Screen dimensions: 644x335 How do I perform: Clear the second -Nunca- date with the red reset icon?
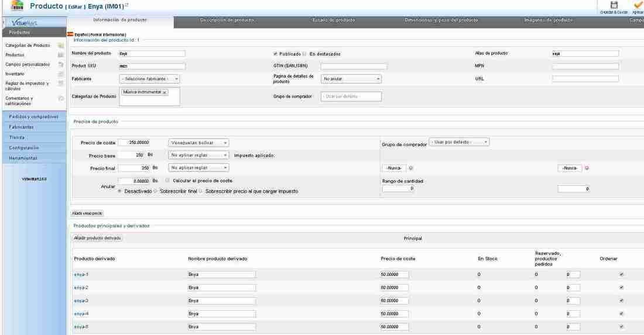pyautogui.click(x=587, y=168)
